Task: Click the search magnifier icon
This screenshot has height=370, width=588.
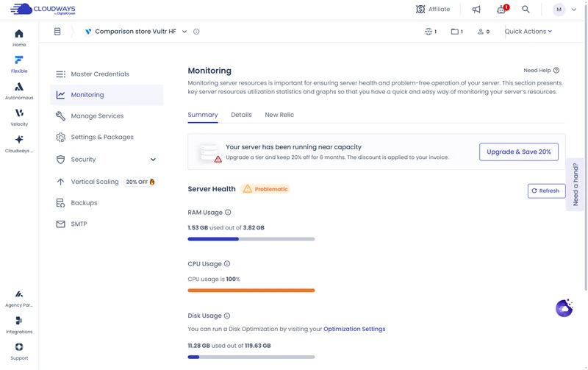Action: (526, 9)
